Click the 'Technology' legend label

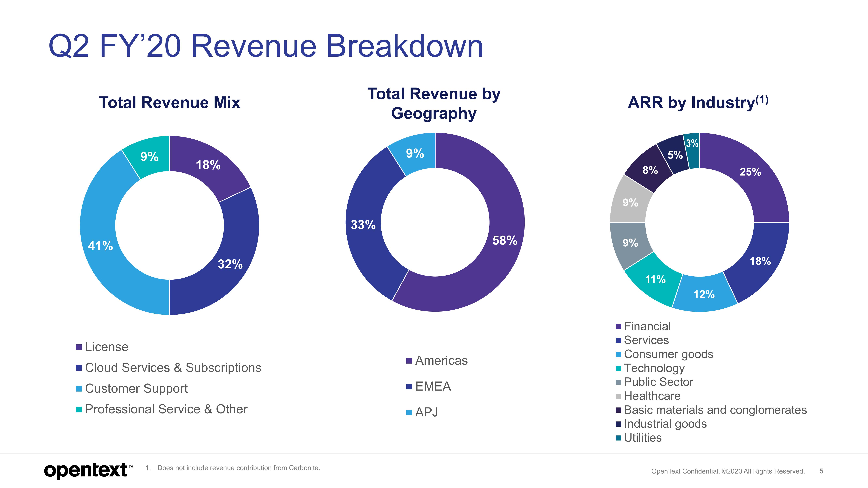[x=654, y=369]
